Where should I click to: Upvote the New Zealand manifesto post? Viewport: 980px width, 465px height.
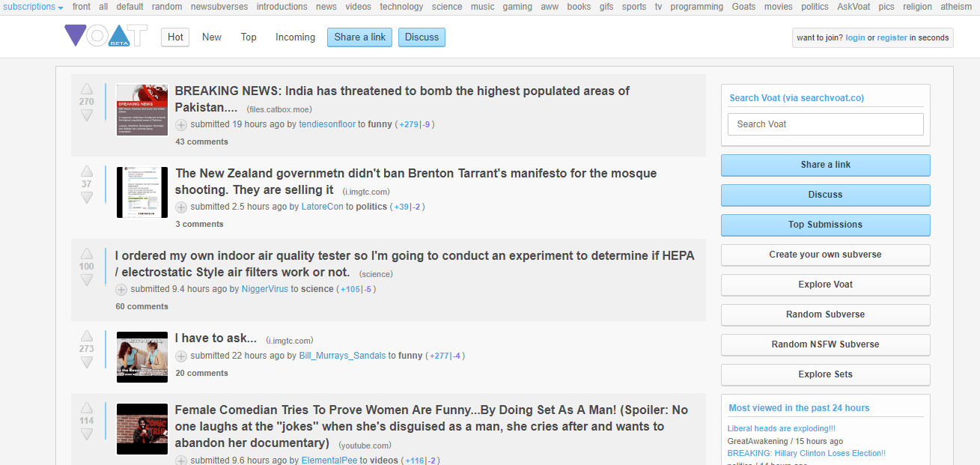(87, 170)
